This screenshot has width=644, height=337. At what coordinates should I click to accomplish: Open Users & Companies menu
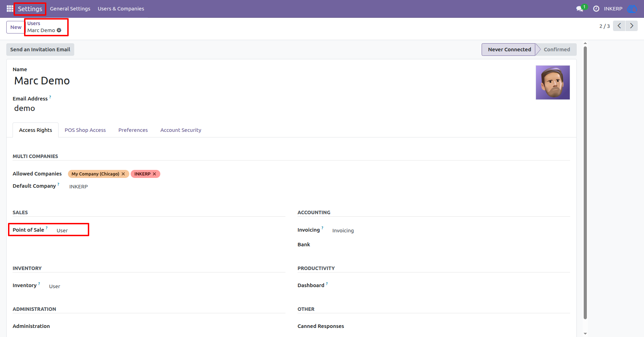(121, 9)
